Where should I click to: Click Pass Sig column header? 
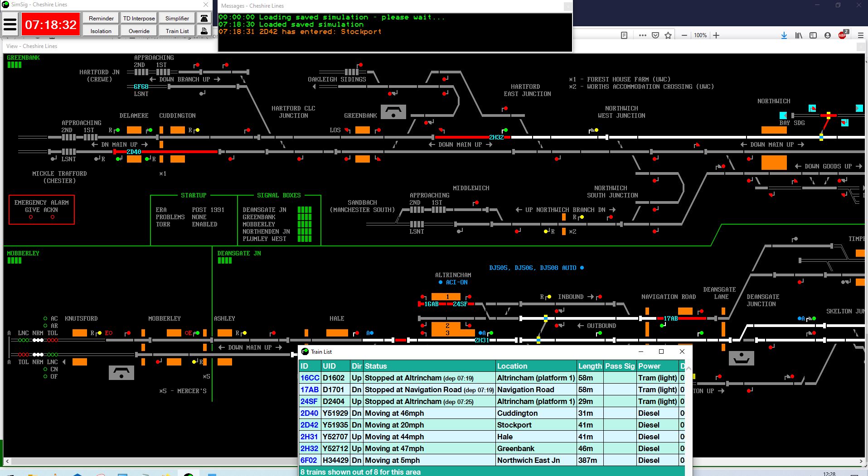[x=620, y=366]
